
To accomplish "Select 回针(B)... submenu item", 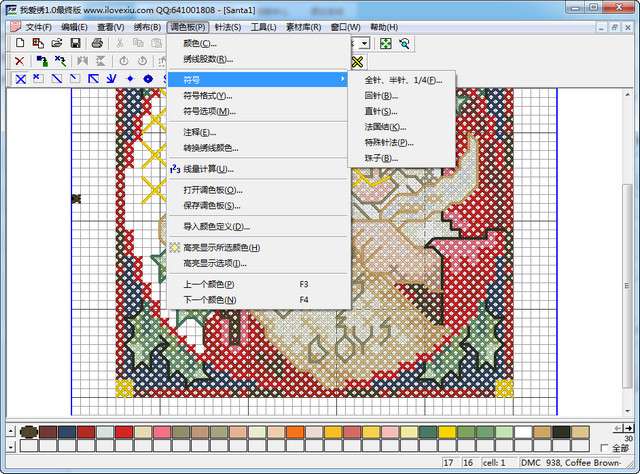I will point(402,96).
